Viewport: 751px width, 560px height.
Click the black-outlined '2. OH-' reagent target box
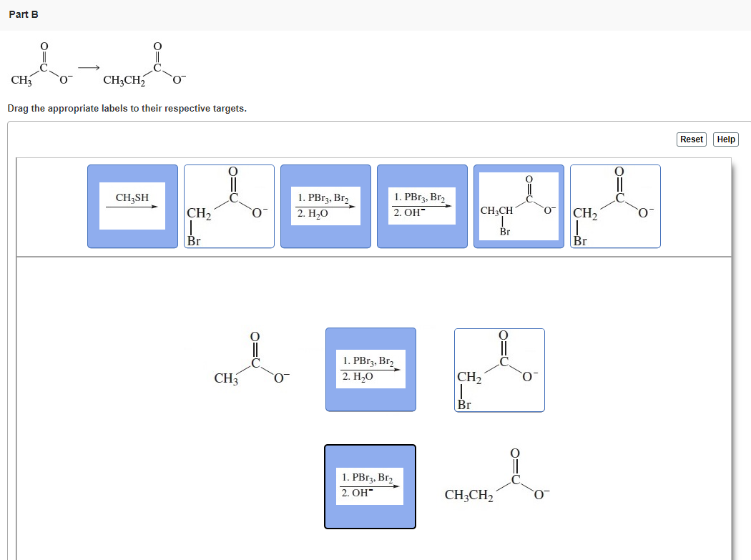pyautogui.click(x=370, y=486)
